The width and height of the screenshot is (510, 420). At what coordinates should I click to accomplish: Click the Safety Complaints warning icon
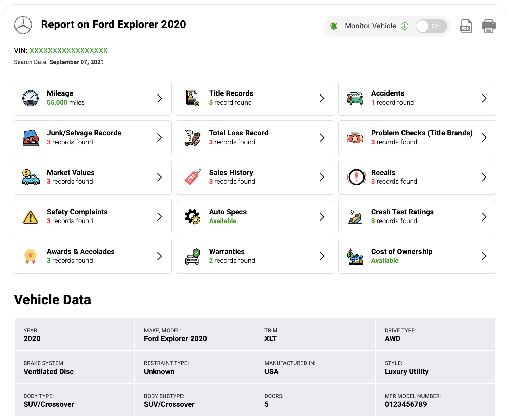[30, 216]
